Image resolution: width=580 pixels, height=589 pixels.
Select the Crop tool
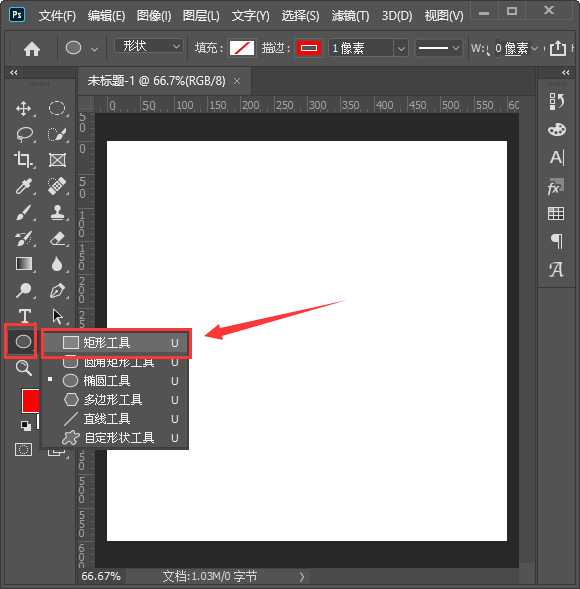click(24, 160)
